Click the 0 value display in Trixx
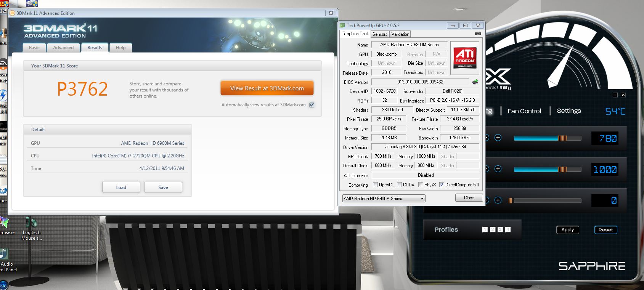The height and width of the screenshot is (290, 644). click(605, 200)
